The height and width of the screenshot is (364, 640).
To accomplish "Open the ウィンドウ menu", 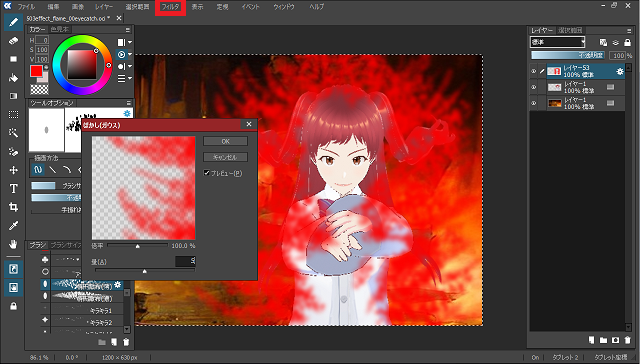I will tap(284, 7).
